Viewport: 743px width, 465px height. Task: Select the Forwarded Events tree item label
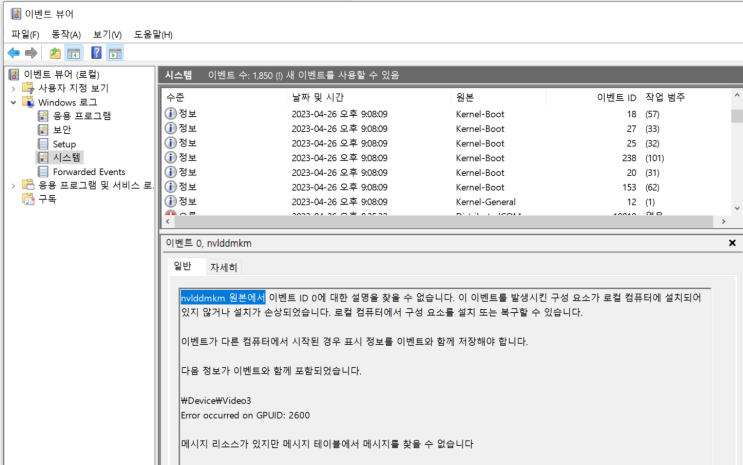point(89,172)
